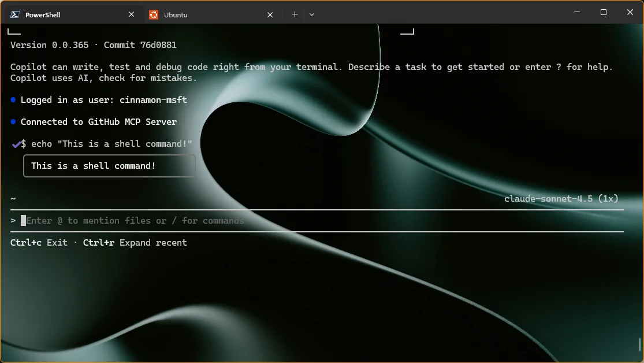Click the shell command output box
This screenshot has height=363, width=644.
109,165
